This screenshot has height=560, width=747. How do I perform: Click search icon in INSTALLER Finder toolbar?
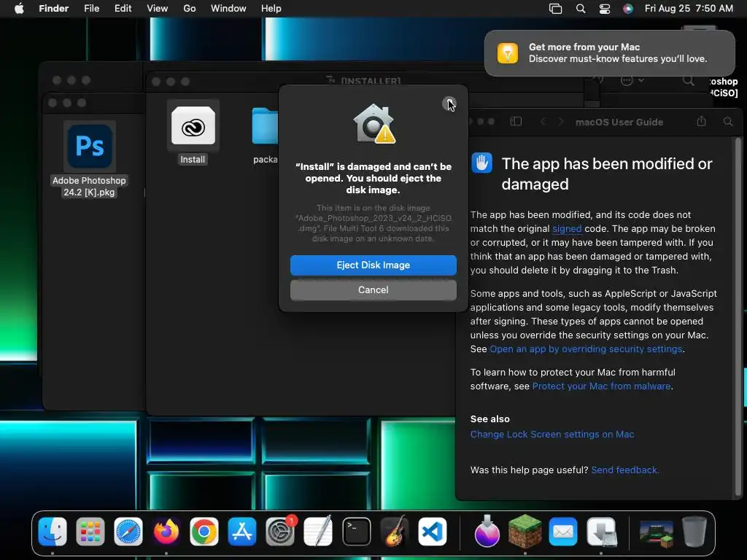click(x=688, y=80)
